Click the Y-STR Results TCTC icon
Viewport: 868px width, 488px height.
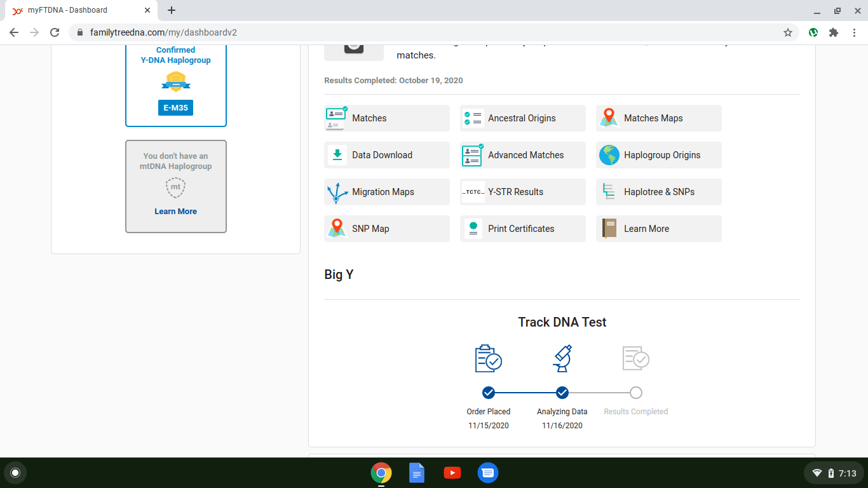(x=473, y=192)
